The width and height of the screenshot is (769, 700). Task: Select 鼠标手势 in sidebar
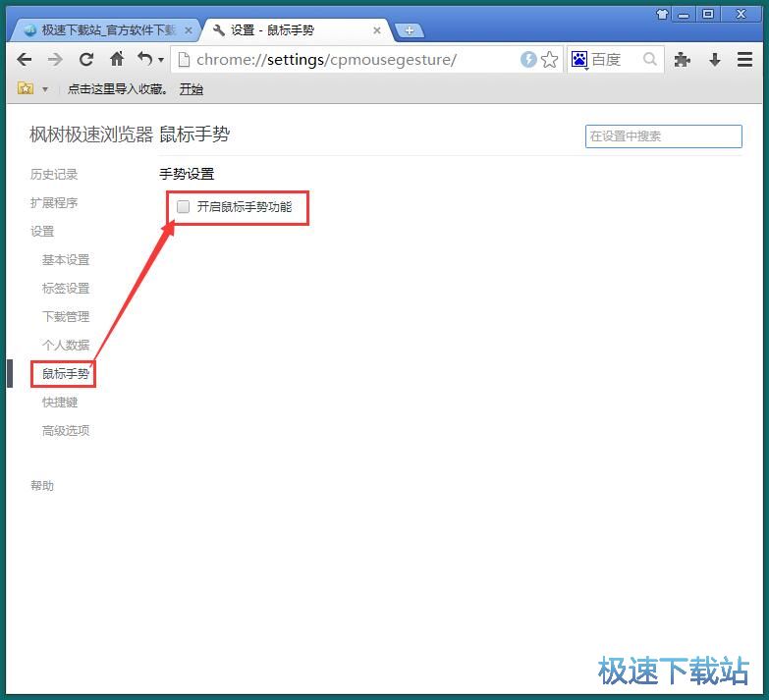click(x=66, y=373)
